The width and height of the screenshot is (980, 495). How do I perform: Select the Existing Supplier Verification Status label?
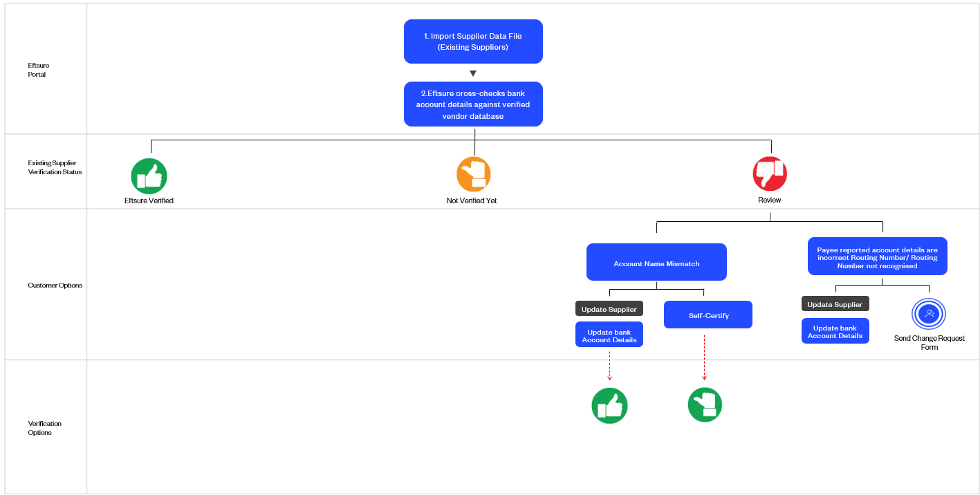tap(55, 167)
